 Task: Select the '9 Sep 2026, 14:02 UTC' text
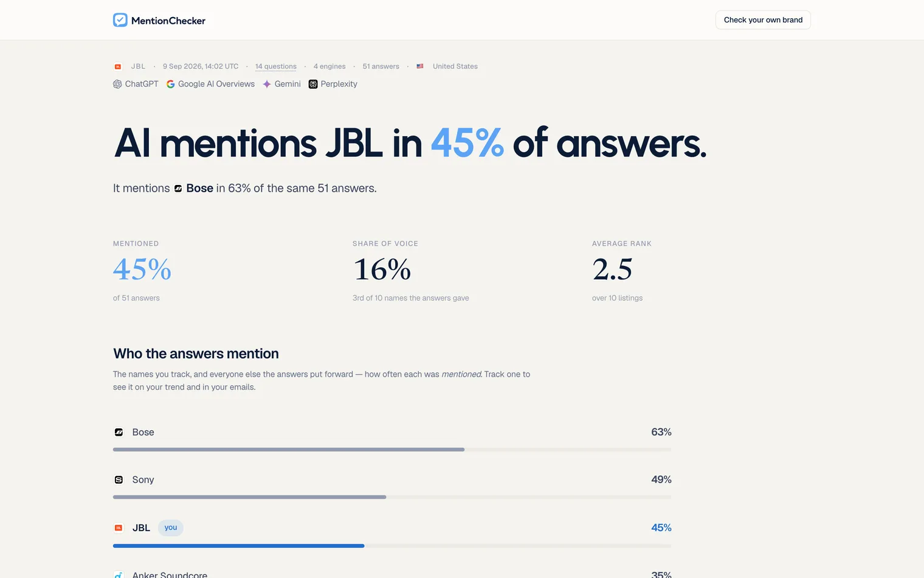pos(201,66)
